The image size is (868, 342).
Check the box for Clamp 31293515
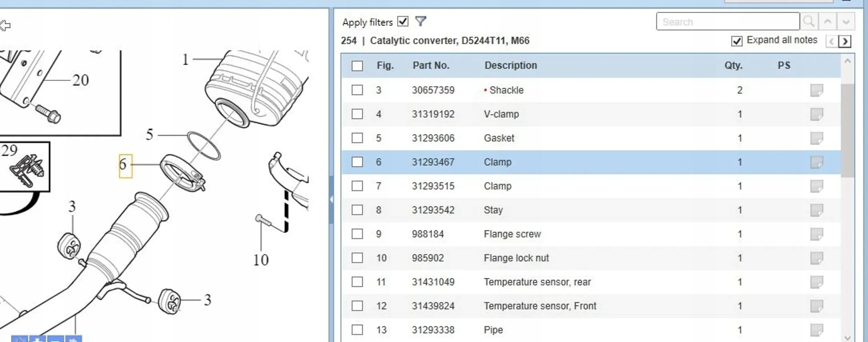pos(357,186)
